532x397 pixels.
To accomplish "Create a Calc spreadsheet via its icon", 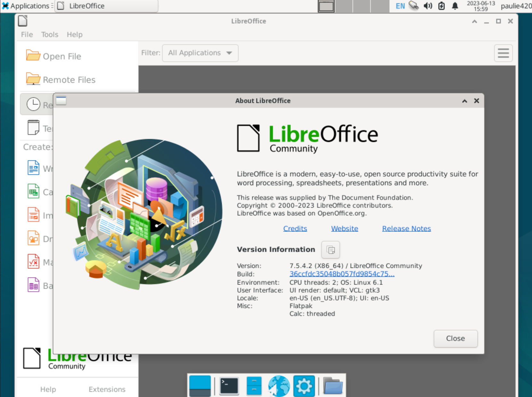I will click(x=33, y=191).
